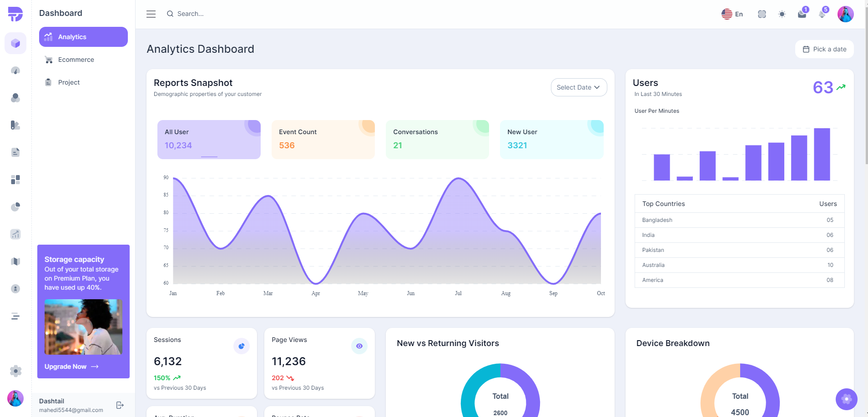Click the Upgrade Now button
The height and width of the screenshot is (417, 868).
71,367
